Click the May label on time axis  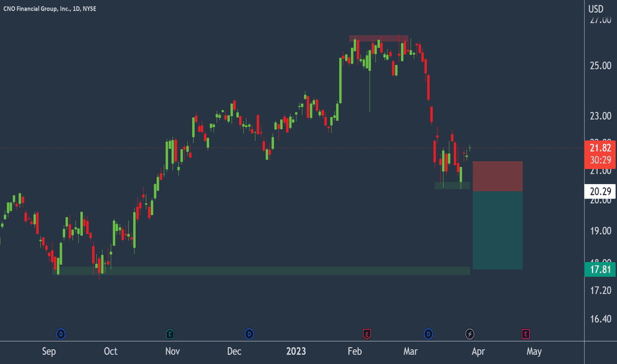(x=534, y=351)
